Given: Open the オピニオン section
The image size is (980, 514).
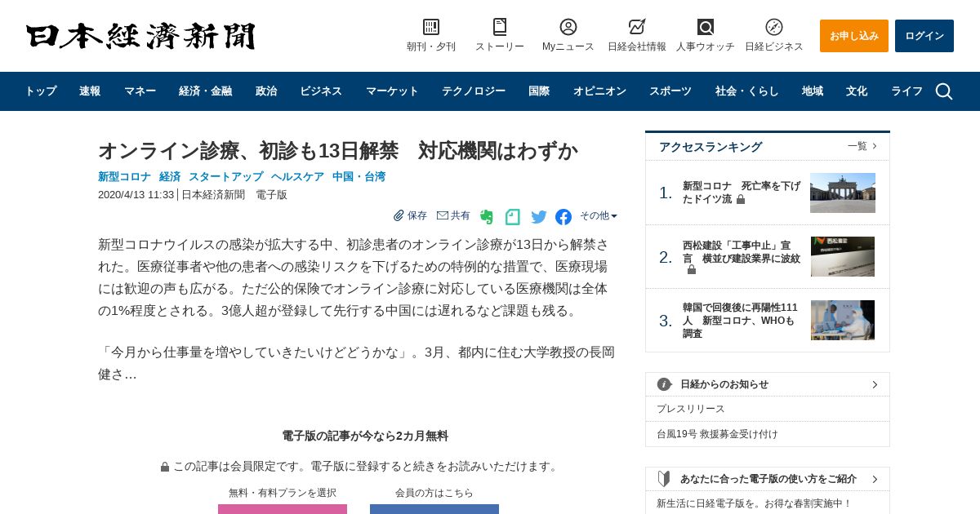Looking at the screenshot, I should click(x=599, y=91).
